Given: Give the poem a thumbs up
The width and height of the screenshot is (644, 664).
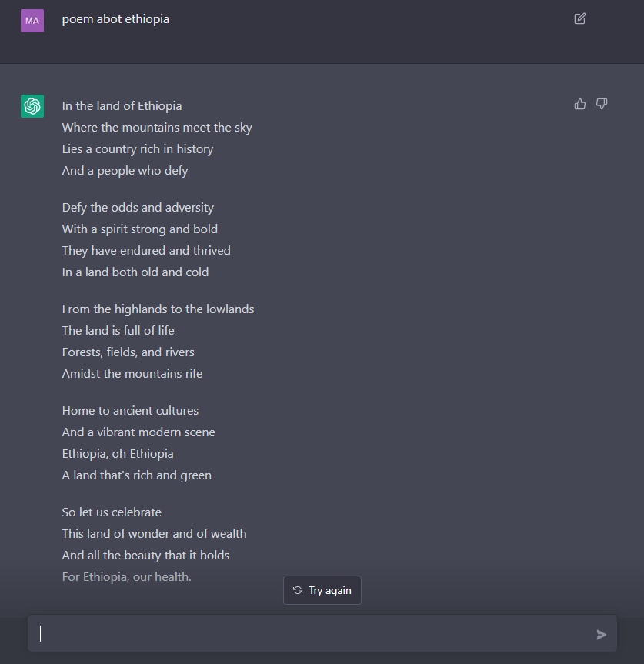Looking at the screenshot, I should 580,104.
